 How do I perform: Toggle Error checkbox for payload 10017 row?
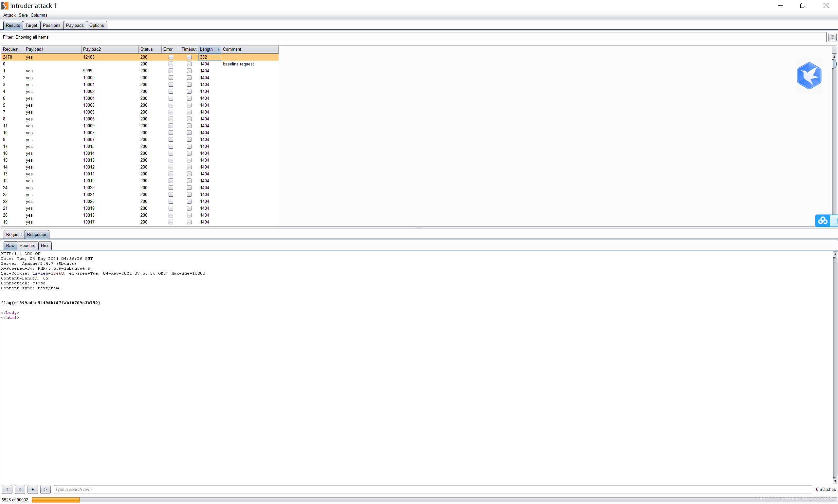(x=171, y=222)
